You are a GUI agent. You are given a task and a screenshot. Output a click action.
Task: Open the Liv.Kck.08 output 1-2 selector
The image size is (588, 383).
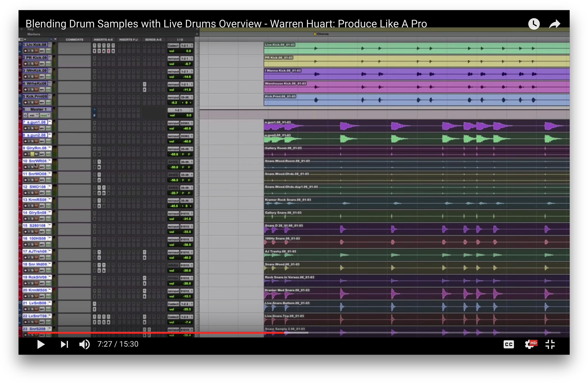pos(185,46)
